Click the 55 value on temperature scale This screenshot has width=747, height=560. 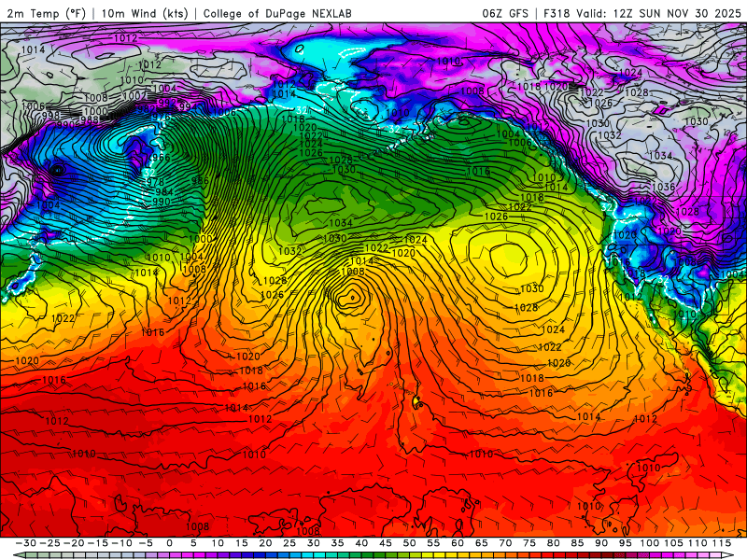(433, 543)
